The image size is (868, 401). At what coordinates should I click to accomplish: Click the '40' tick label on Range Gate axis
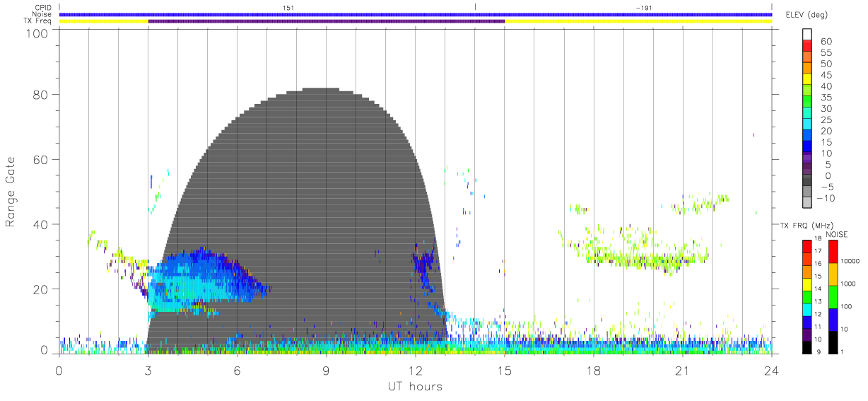(40, 224)
